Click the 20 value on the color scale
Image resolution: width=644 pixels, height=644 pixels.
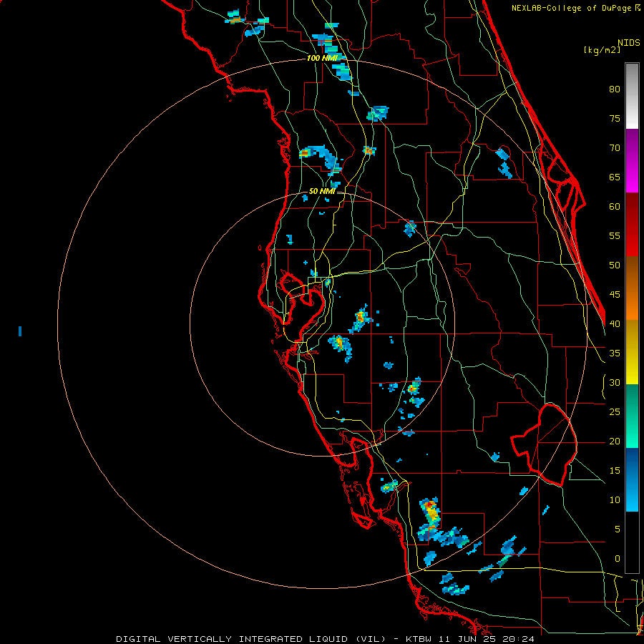[615, 441]
